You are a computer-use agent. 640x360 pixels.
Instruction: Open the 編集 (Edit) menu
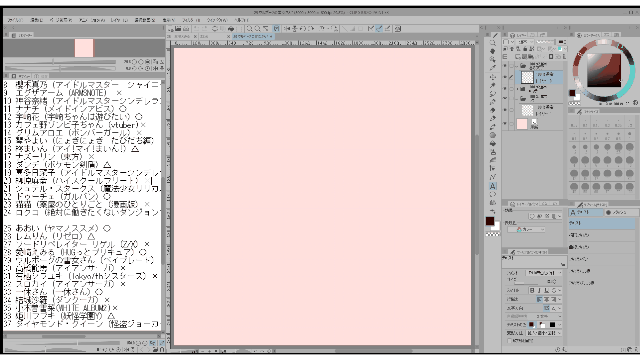pos(37,20)
